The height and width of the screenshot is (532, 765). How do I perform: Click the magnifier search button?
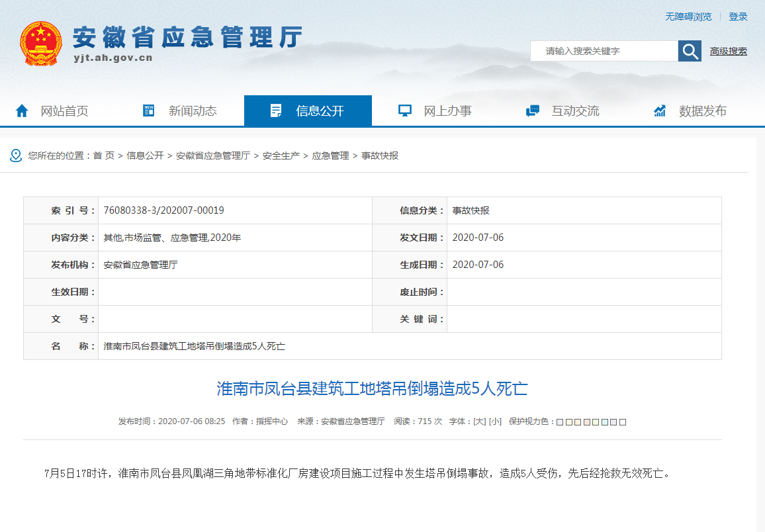[x=690, y=51]
